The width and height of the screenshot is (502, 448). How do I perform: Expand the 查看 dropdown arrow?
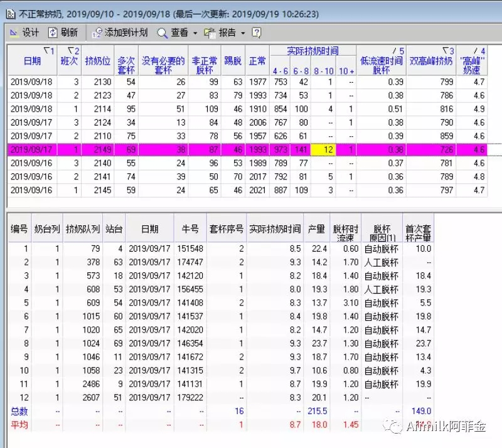coord(195,33)
